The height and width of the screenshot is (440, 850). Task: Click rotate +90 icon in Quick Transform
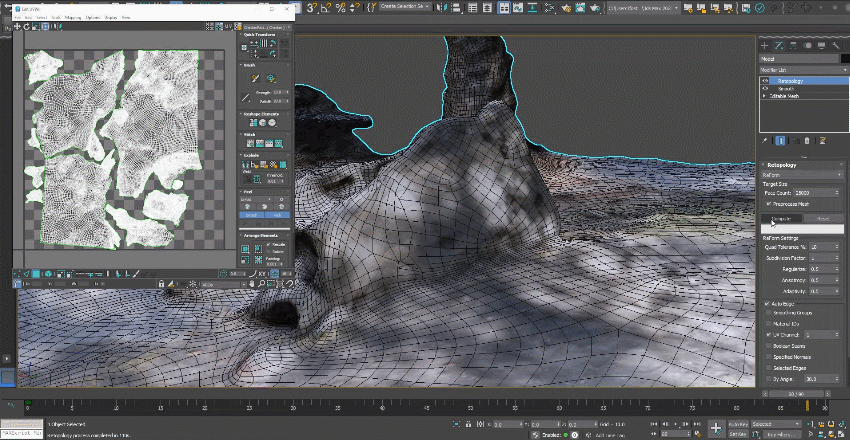click(x=273, y=43)
